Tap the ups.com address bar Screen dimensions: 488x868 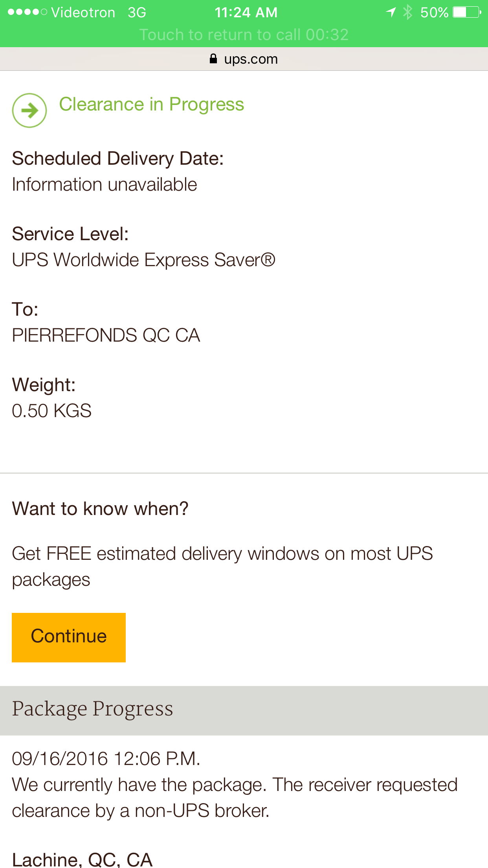coord(244,59)
